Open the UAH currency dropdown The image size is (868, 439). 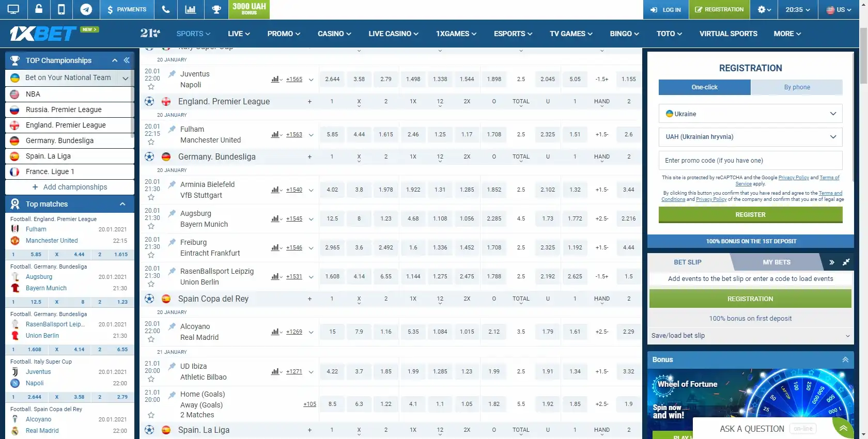(x=750, y=137)
